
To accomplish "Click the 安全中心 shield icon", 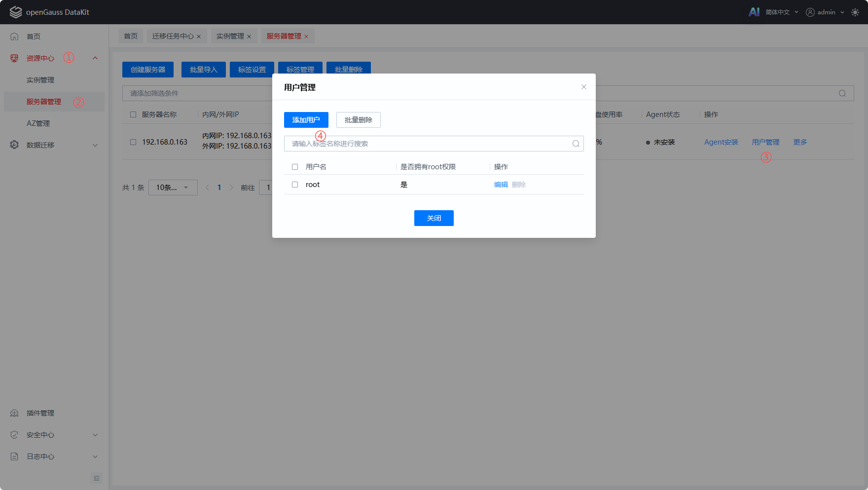I will pos(14,435).
